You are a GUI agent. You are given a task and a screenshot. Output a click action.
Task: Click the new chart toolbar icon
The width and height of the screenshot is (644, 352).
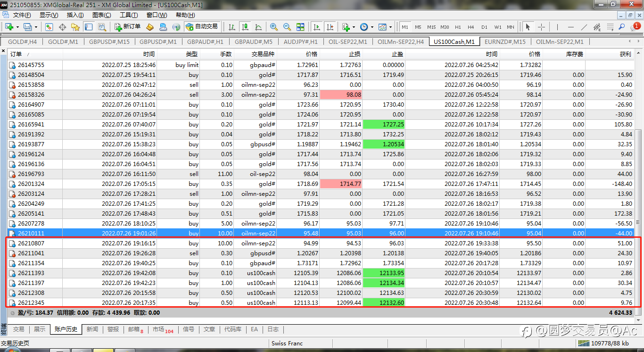pyautogui.click(x=9, y=27)
